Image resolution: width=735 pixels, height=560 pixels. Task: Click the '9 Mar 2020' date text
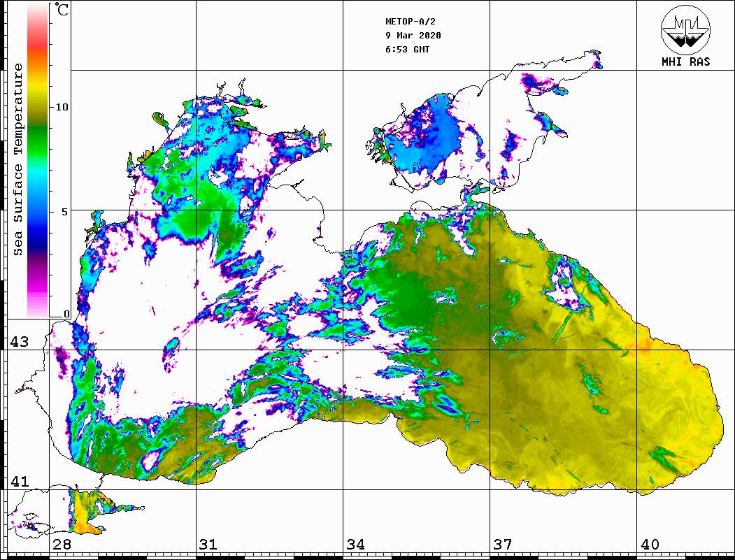pyautogui.click(x=413, y=36)
